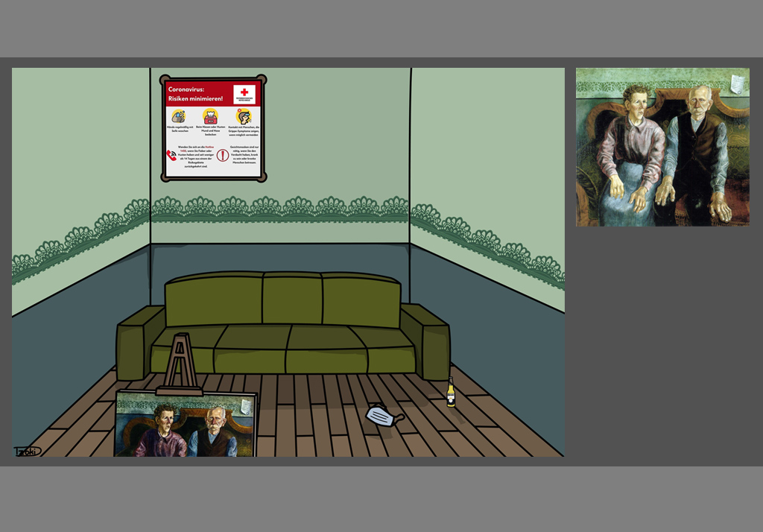Click the headline 'Coronavirus: Risiken minimieren!'
The height and width of the screenshot is (532, 763).
coord(196,94)
